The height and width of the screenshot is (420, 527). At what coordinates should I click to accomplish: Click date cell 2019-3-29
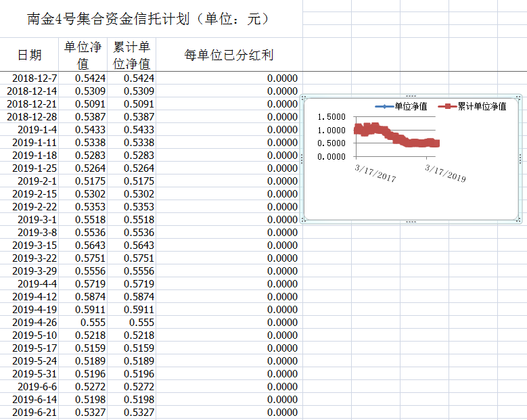pyautogui.click(x=29, y=271)
